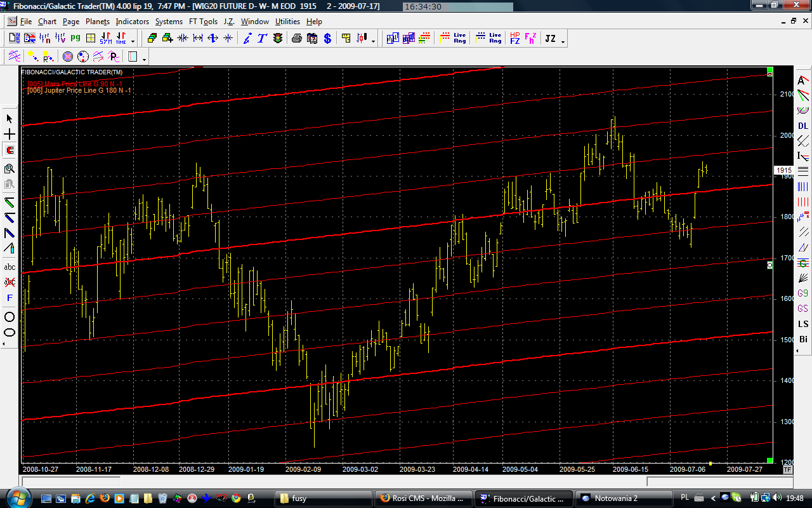The width and height of the screenshot is (812, 508).
Task: Click the SYM symbol selector icon
Action: click(x=106, y=39)
